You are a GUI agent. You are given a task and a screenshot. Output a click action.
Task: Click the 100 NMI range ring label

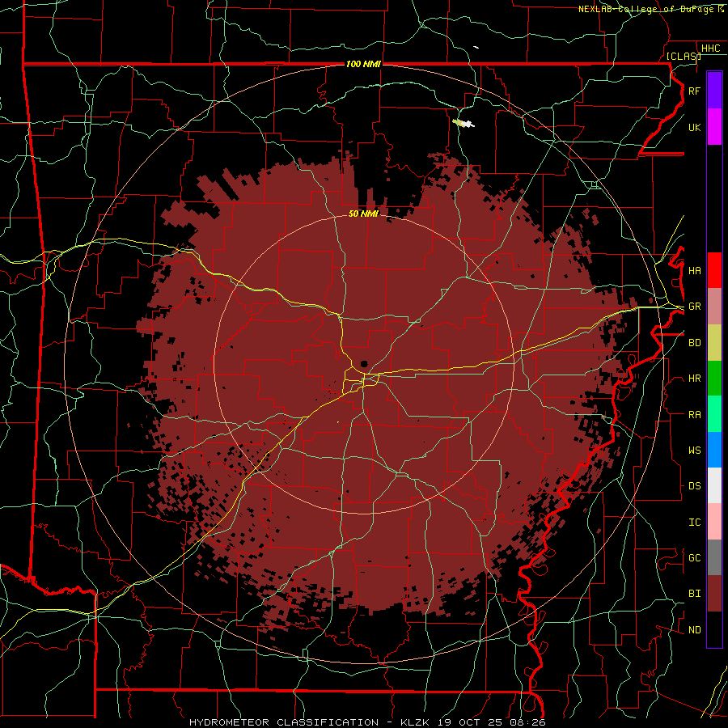point(363,64)
